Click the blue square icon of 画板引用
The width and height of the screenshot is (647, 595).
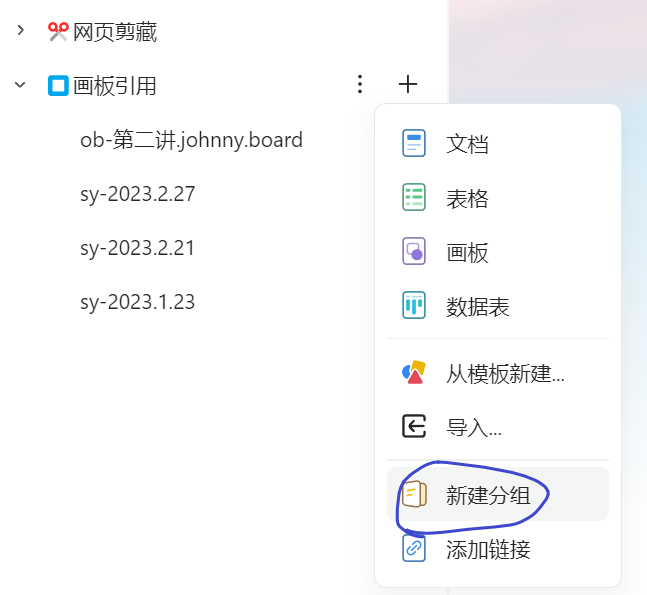58,86
